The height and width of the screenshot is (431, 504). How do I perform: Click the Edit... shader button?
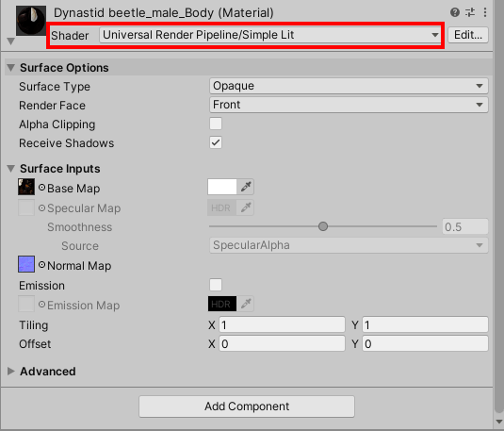coord(468,35)
